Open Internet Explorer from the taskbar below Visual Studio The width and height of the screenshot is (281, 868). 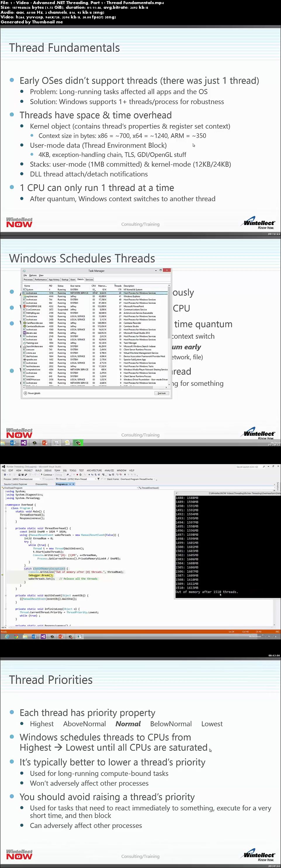[x=7, y=637]
